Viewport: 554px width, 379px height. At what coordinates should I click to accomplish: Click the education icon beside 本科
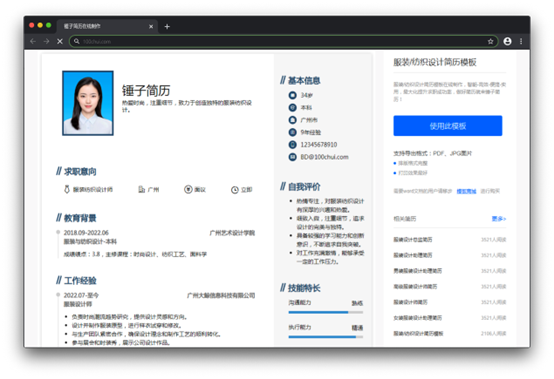[x=293, y=107]
